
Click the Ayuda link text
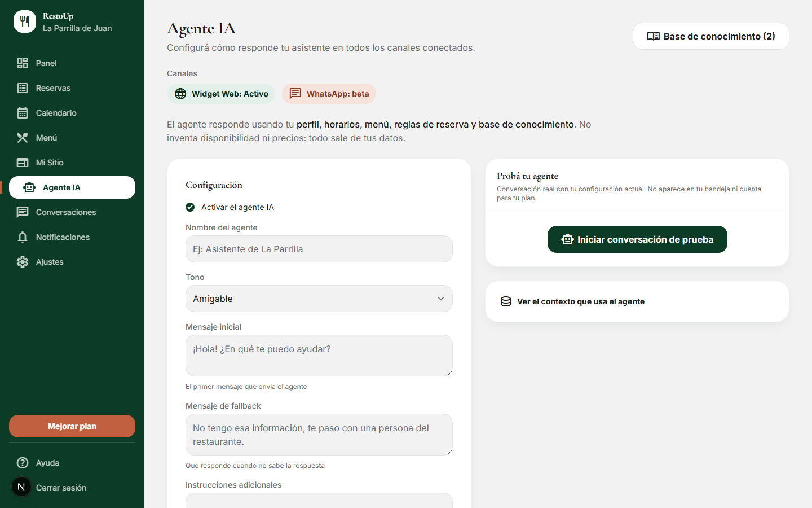tap(47, 463)
